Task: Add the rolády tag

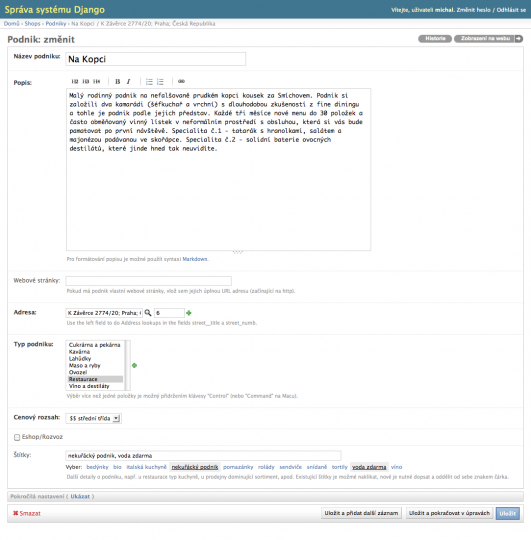Action: click(266, 467)
